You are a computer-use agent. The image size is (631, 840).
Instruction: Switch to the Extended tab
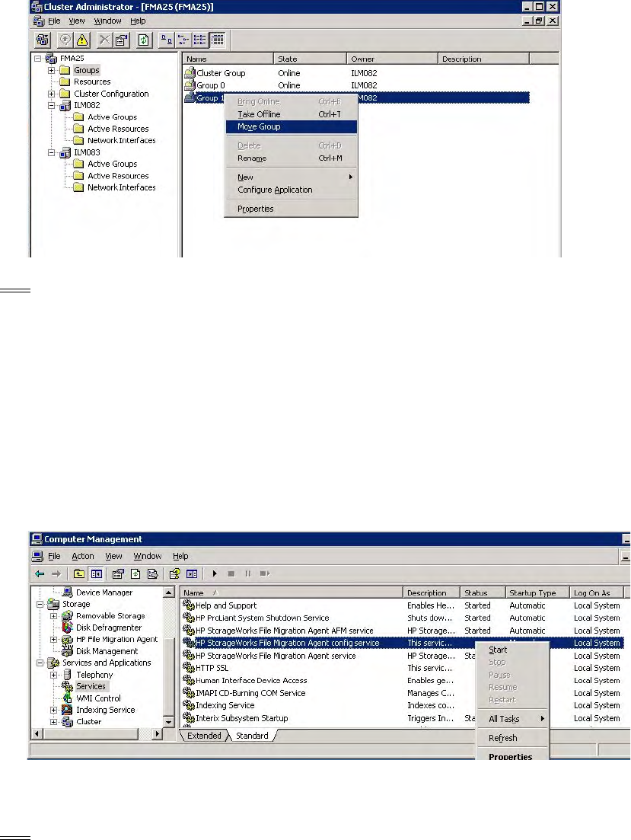[x=204, y=736]
